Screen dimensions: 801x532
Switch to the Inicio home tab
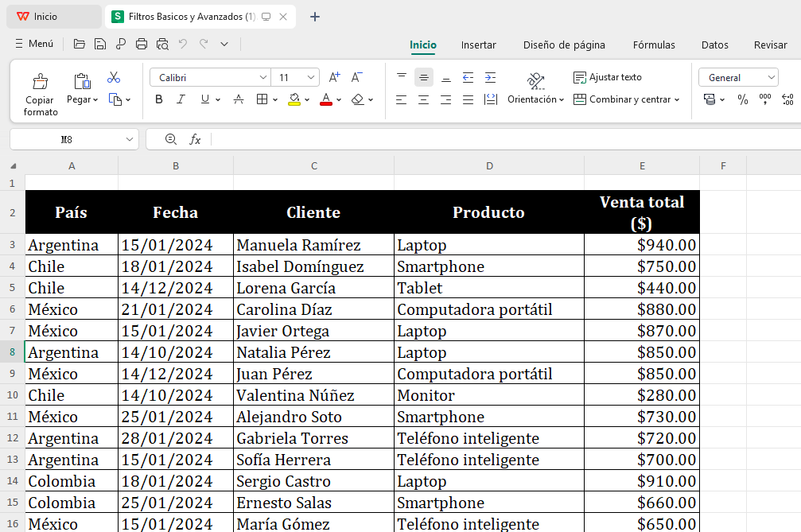click(x=423, y=45)
